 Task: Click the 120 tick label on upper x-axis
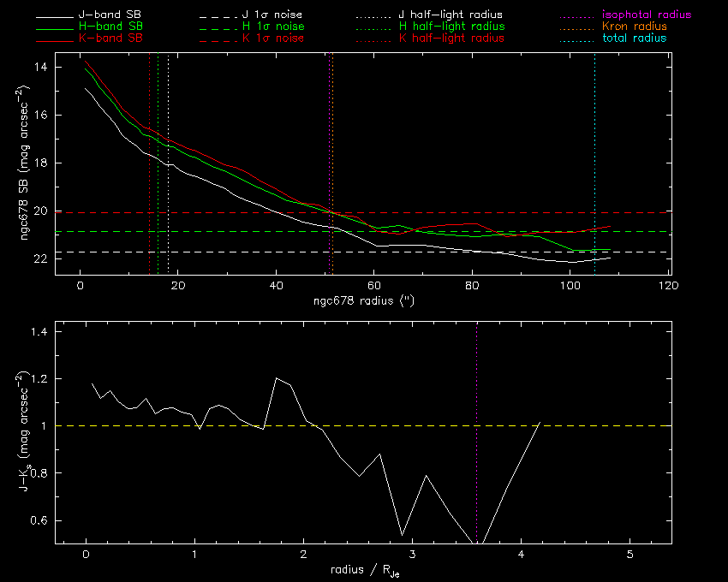coord(668,285)
